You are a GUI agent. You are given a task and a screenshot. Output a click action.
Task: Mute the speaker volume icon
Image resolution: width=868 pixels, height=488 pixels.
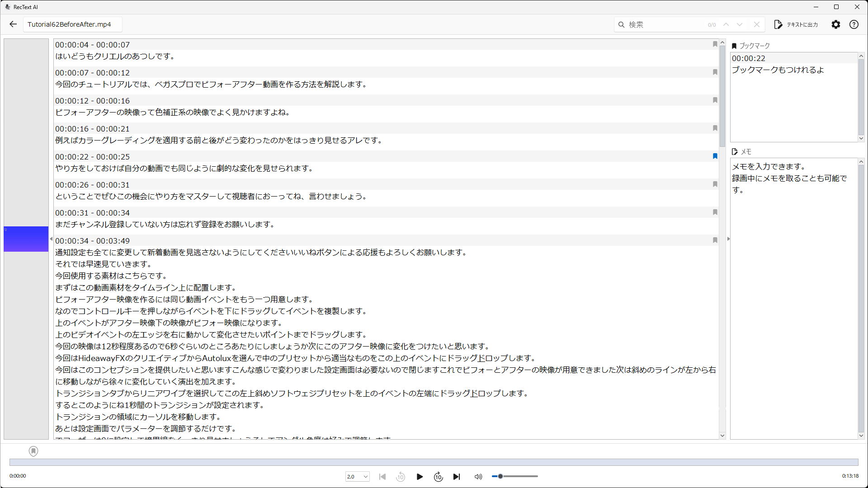478,477
